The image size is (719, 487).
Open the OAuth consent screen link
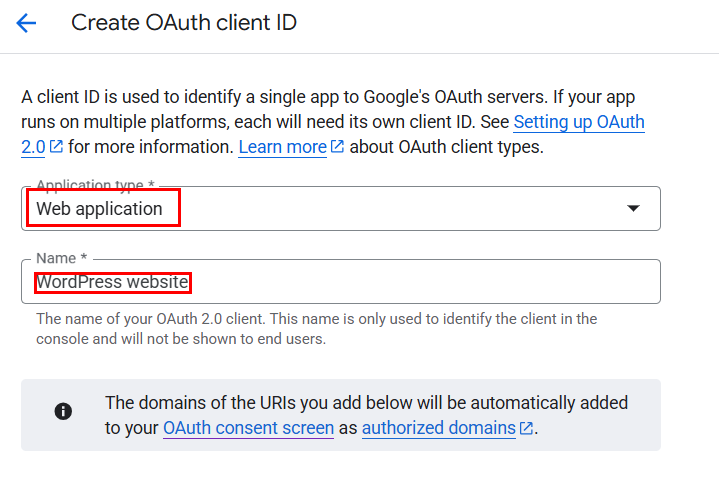[x=249, y=428]
